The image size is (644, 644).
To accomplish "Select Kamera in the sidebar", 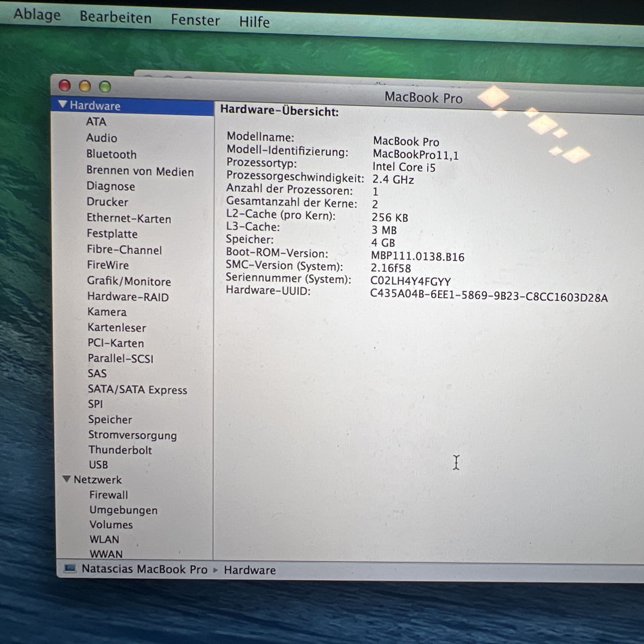I will 107,312.
